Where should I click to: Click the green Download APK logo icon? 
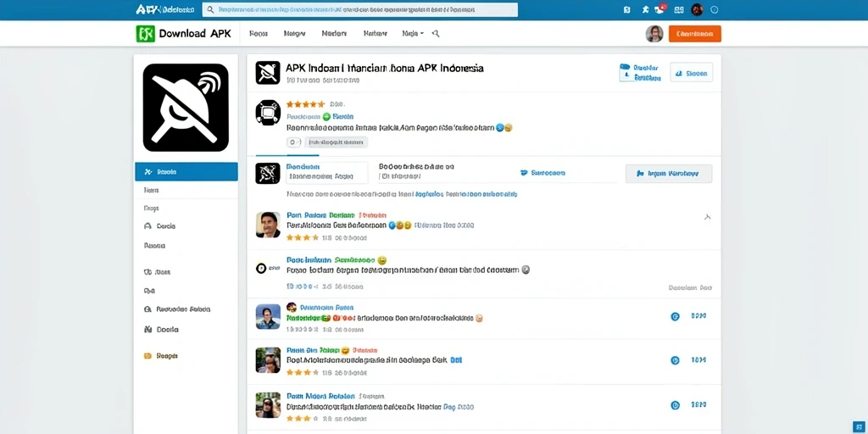coord(145,34)
